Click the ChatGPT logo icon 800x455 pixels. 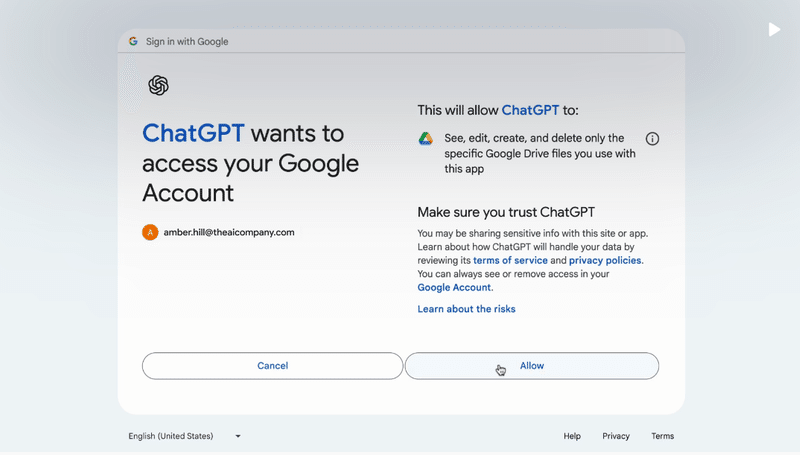coord(158,85)
